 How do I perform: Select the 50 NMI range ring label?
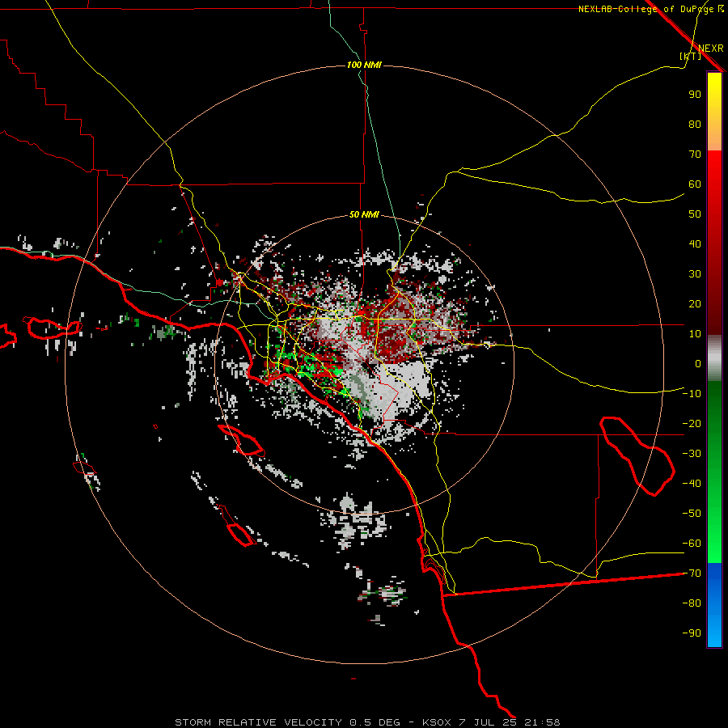364,214
